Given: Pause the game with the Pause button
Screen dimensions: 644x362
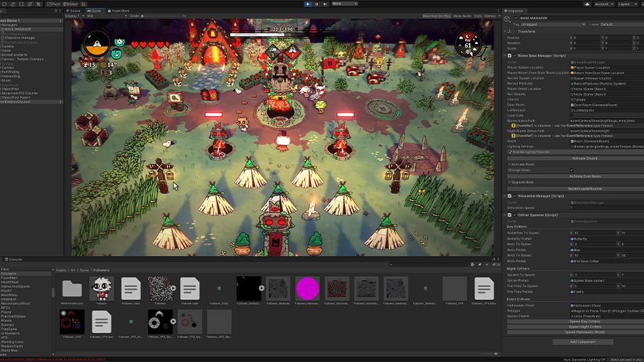Looking at the screenshot, I should pos(316,4).
